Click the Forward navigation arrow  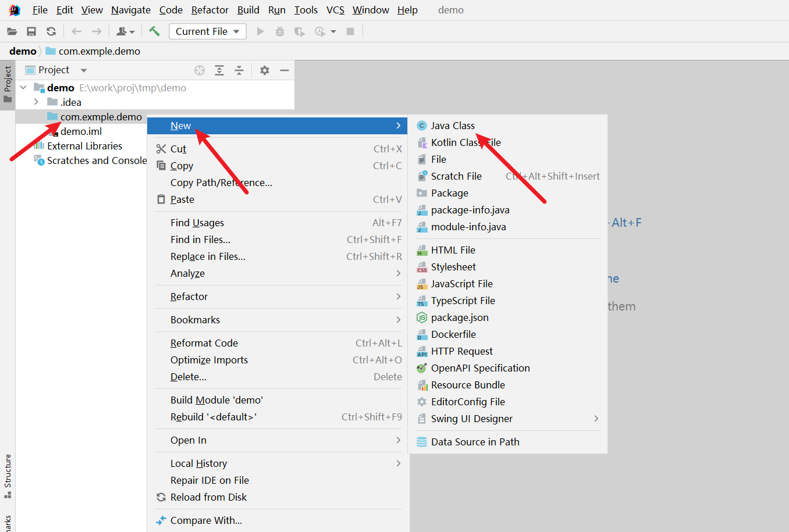pyautogui.click(x=97, y=31)
